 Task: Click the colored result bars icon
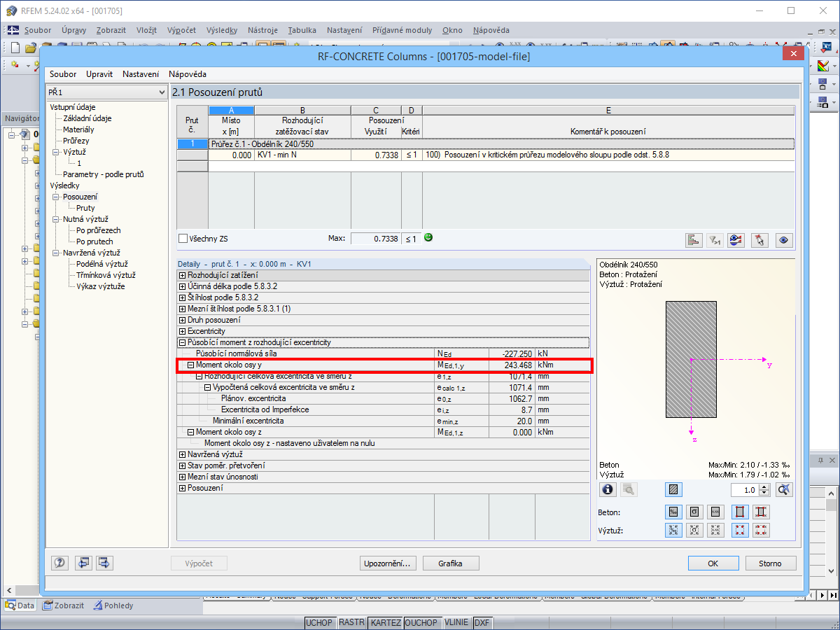click(x=694, y=240)
